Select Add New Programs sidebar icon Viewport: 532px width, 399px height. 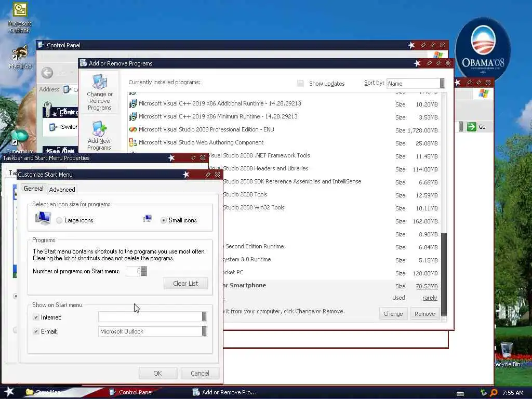pyautogui.click(x=99, y=136)
